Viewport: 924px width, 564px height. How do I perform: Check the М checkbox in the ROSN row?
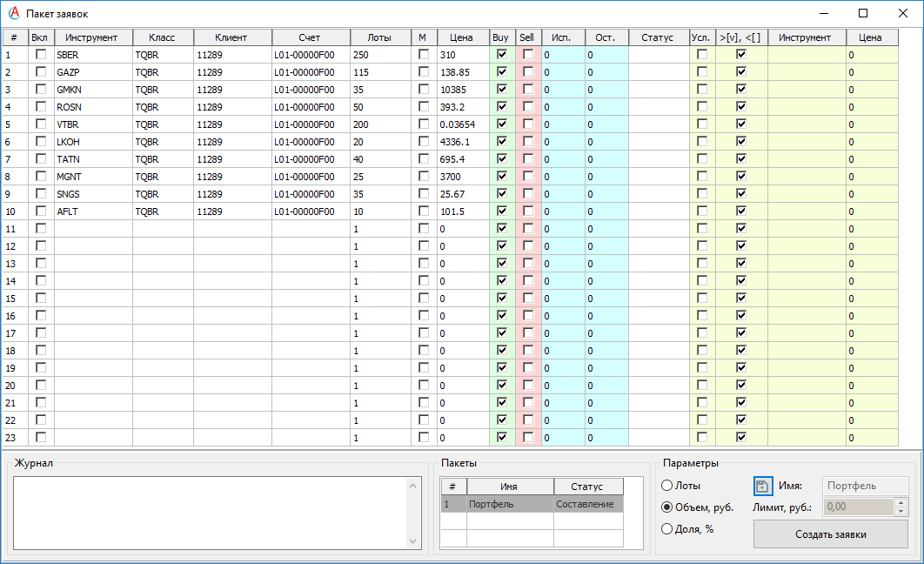[x=424, y=107]
